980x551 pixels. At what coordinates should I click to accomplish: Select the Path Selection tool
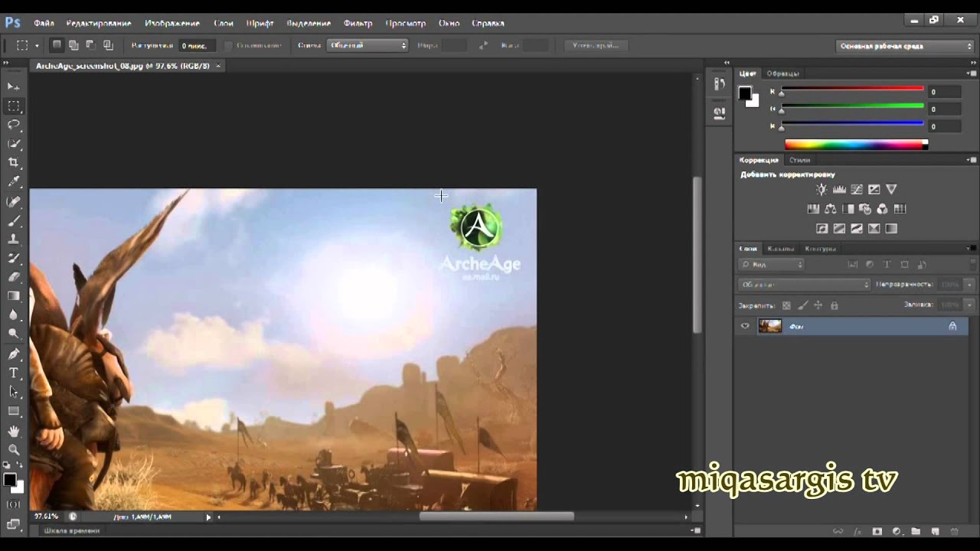[x=14, y=392]
